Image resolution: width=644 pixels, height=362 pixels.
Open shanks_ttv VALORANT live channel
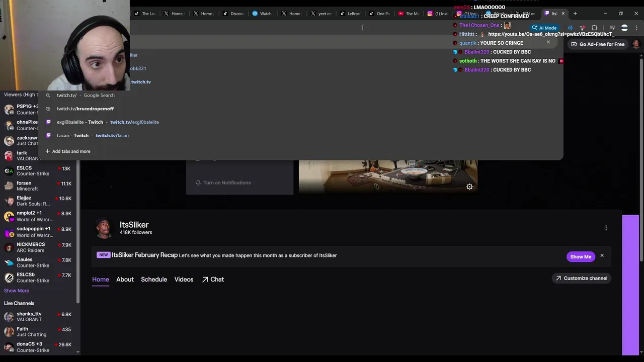pyautogui.click(x=38, y=317)
